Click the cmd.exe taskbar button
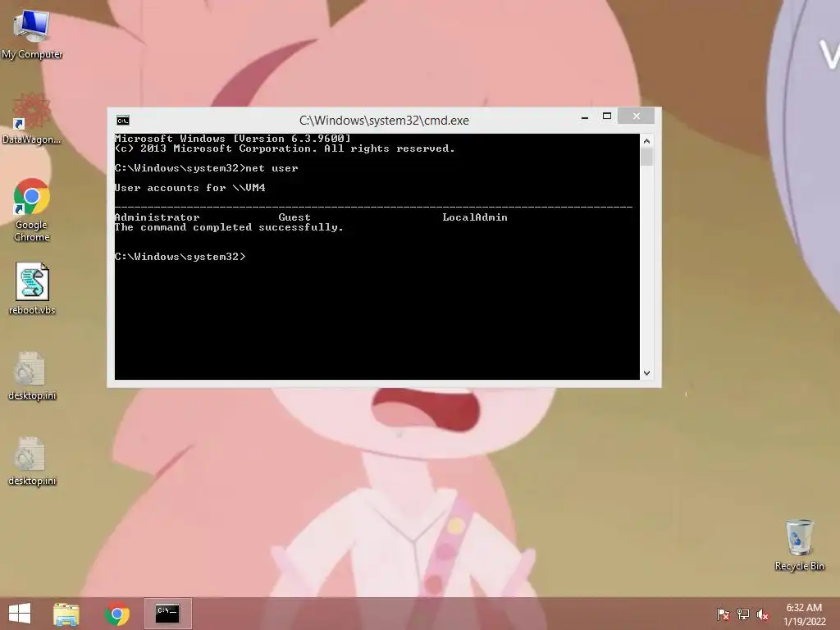The image size is (840, 630). (x=167, y=614)
